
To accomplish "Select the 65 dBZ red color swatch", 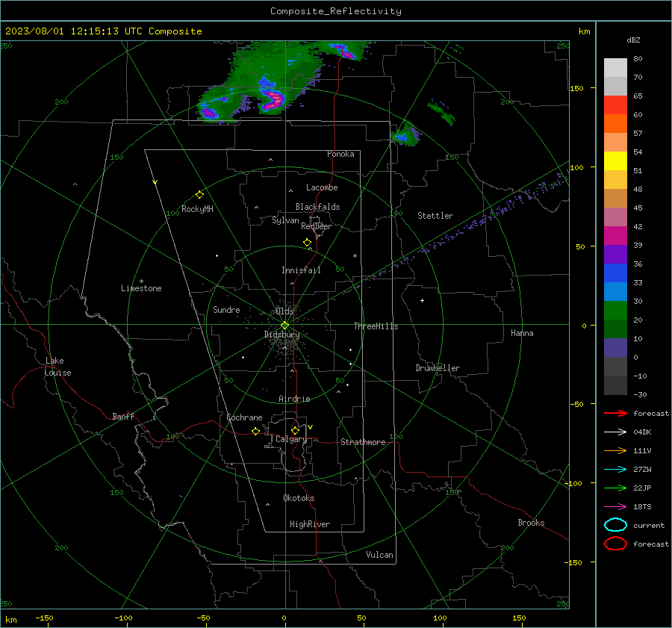I will [x=615, y=105].
